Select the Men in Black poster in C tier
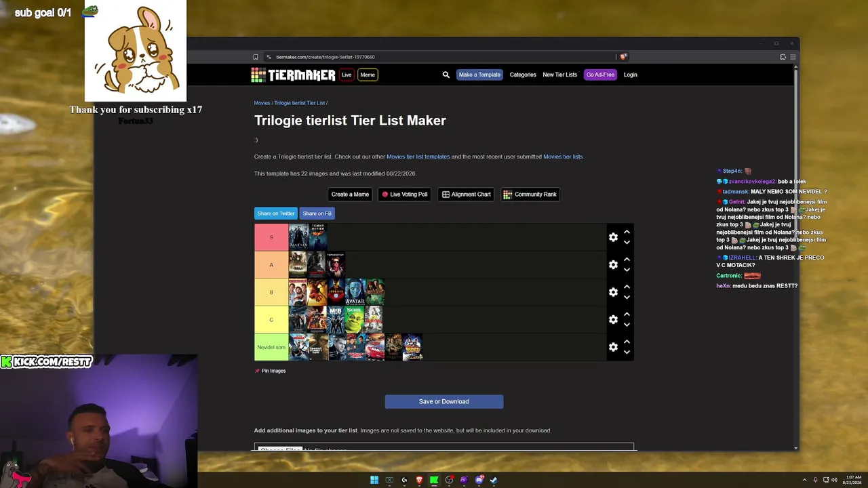The height and width of the screenshot is (488, 868). click(x=336, y=319)
